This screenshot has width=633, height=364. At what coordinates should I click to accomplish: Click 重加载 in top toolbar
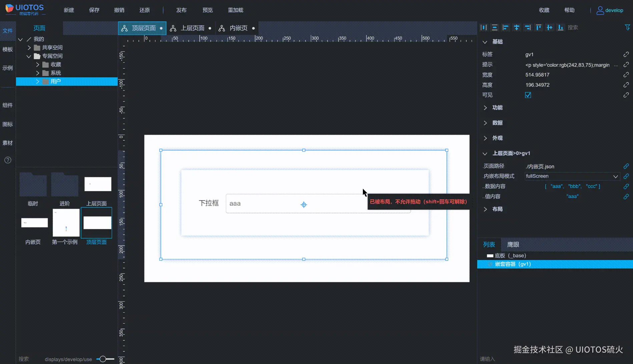[x=236, y=10]
